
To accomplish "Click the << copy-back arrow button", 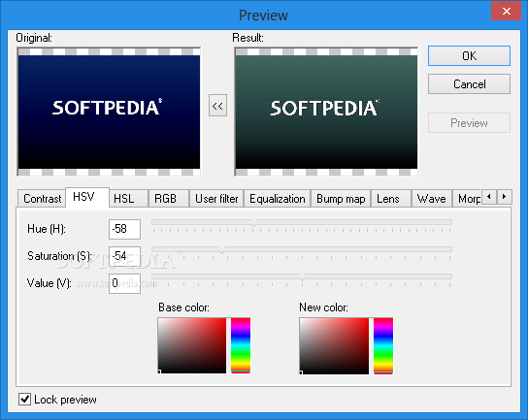I will (217, 106).
